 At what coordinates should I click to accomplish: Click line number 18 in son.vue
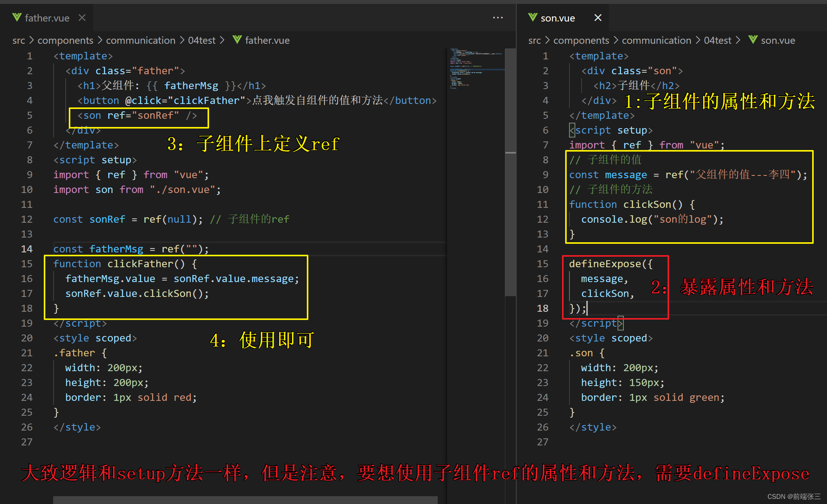pos(542,308)
